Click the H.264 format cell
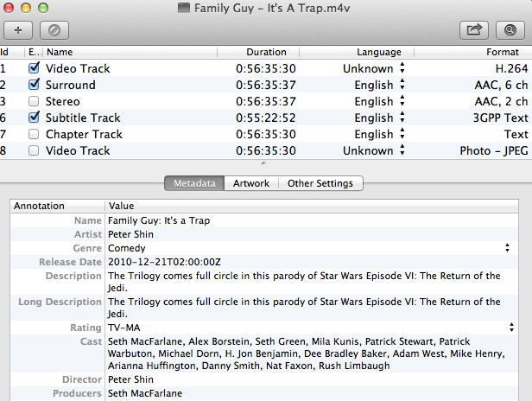Image resolution: width=532 pixels, height=401 pixels. (511, 68)
